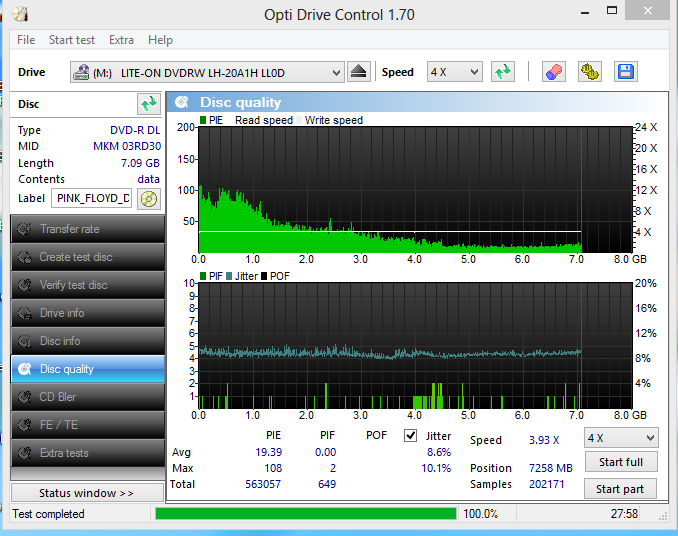Open the File menu
This screenshot has height=536, width=678.
(x=26, y=40)
